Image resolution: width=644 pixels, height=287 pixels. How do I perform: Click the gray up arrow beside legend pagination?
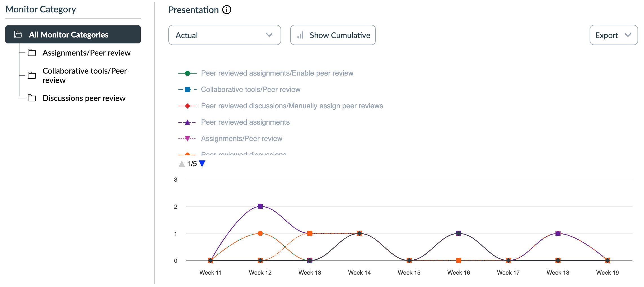click(182, 164)
